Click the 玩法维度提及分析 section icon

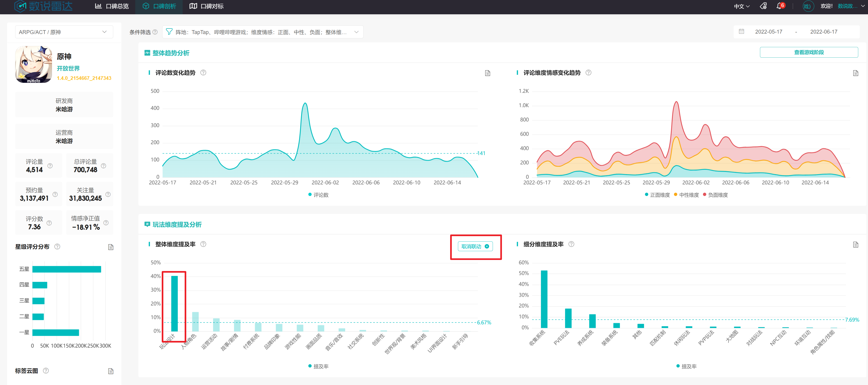click(147, 224)
